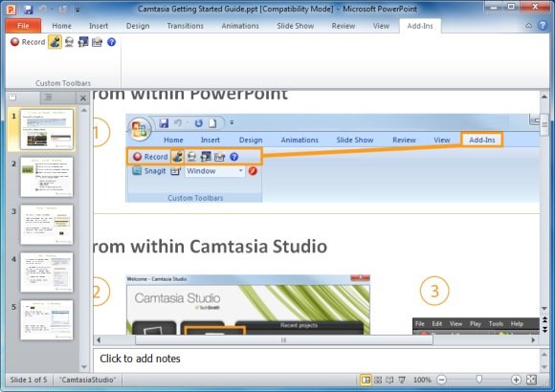
Task: Toggle Show camera preview icon
Action: tap(83, 42)
